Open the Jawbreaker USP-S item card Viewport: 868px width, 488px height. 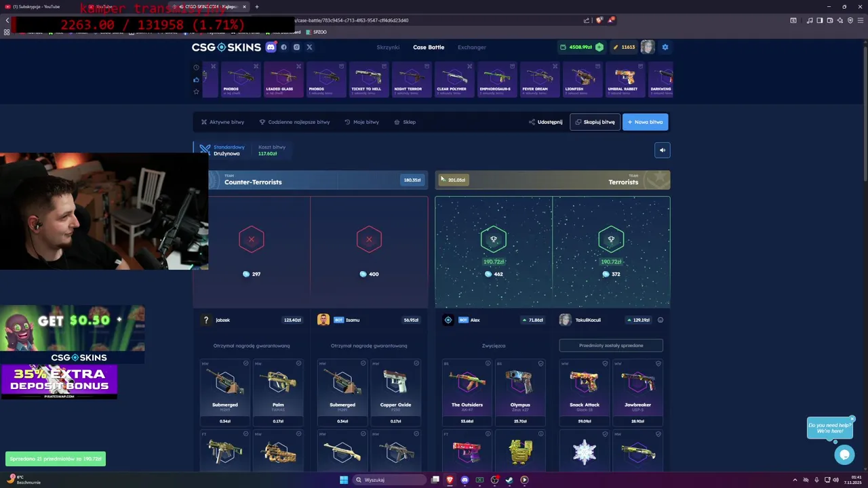[x=637, y=392]
